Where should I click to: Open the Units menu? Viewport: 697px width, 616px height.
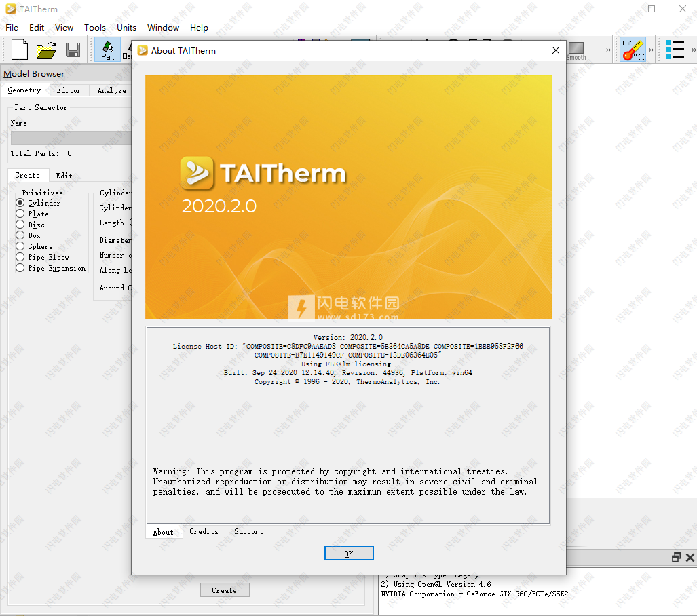coord(126,28)
